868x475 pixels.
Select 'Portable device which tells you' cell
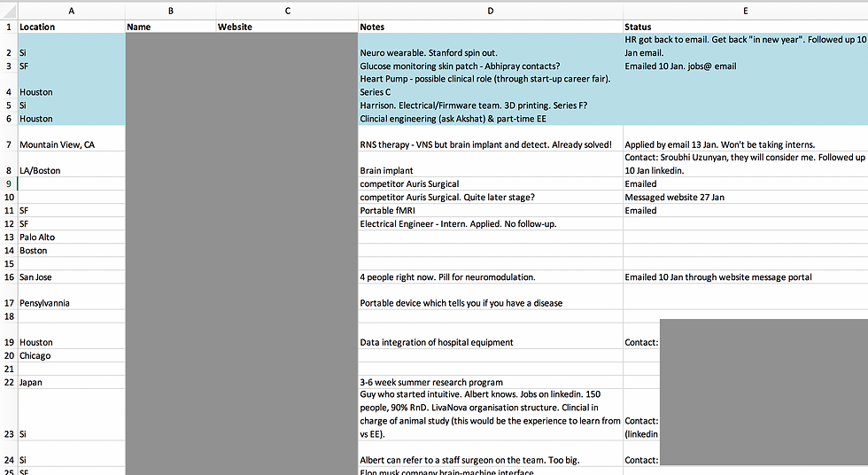coord(491,296)
